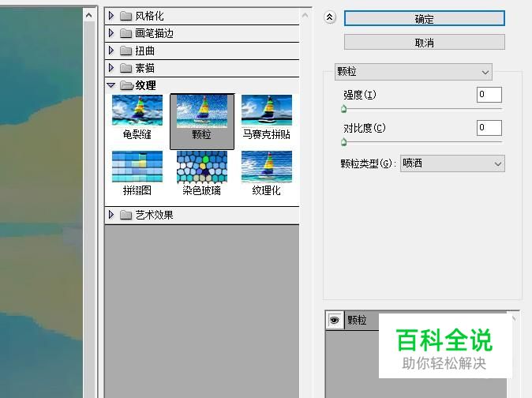The height and width of the screenshot is (398, 532).
Task: Select the 马赛克拼贴 filter thumbnail
Action: 266,118
